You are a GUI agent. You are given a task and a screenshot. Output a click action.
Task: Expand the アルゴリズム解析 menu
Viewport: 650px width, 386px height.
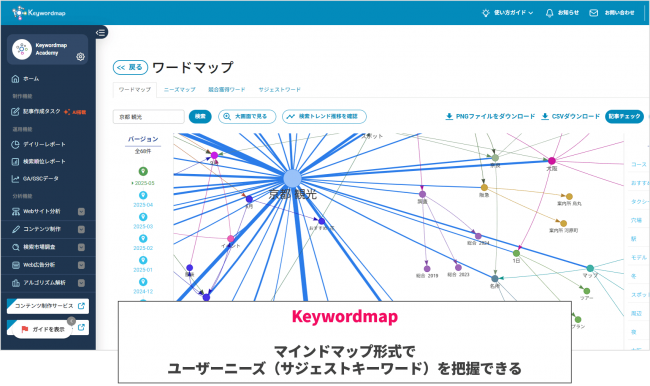tap(81, 283)
